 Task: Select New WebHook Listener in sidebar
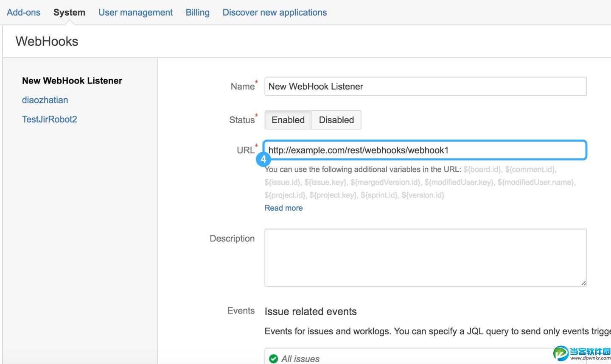(72, 81)
